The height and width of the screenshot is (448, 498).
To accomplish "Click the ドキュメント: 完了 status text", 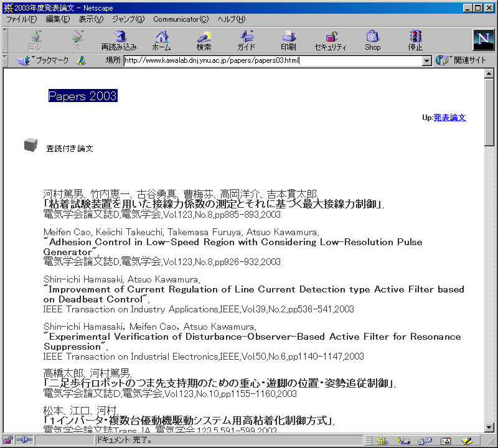I will 124,440.
